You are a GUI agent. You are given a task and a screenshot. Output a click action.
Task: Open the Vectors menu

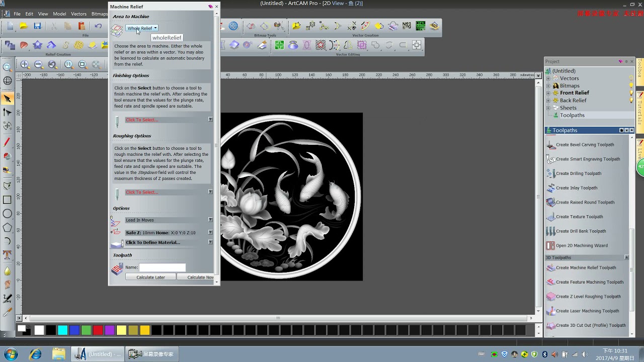tap(78, 14)
